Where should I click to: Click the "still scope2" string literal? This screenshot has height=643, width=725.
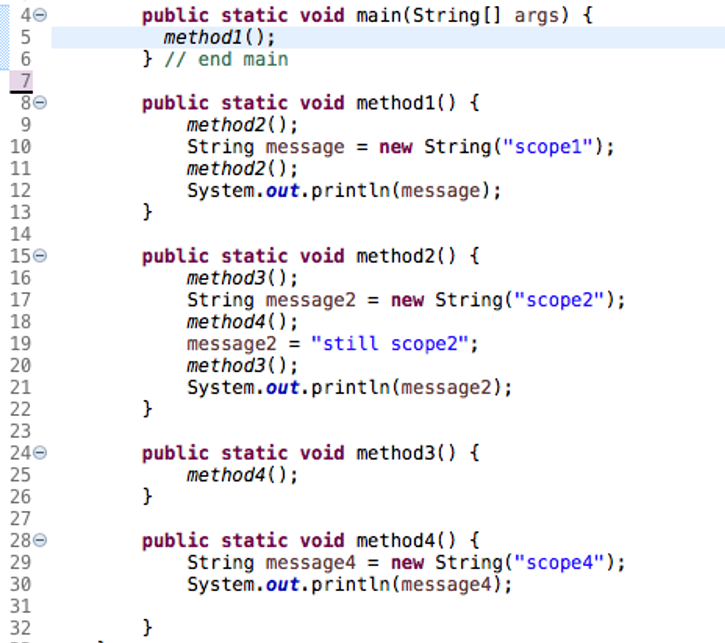(394, 344)
